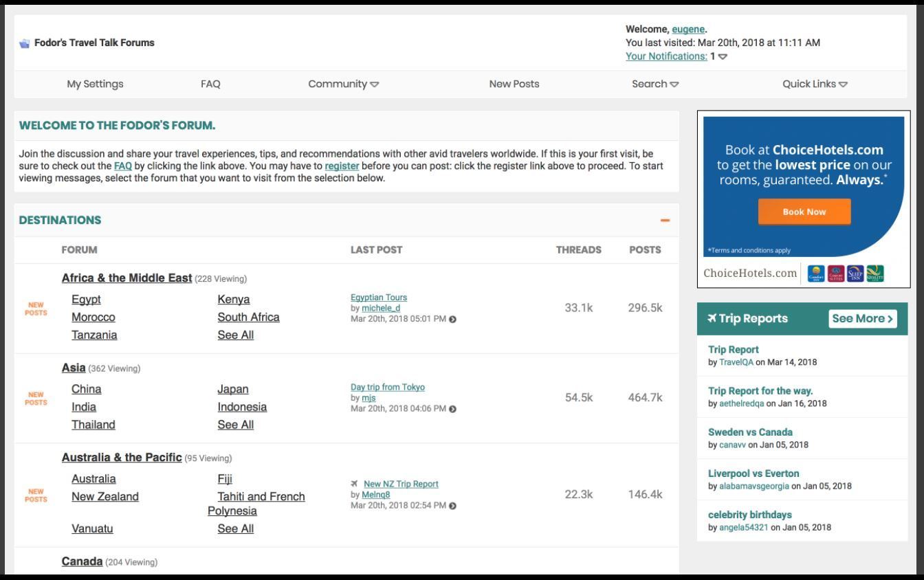
Task: Open the Search dropdown
Action: pyautogui.click(x=654, y=84)
